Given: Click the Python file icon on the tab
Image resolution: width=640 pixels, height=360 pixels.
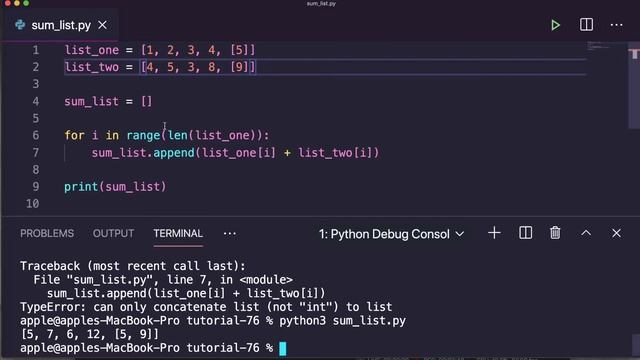Looking at the screenshot, I should tap(20, 25).
